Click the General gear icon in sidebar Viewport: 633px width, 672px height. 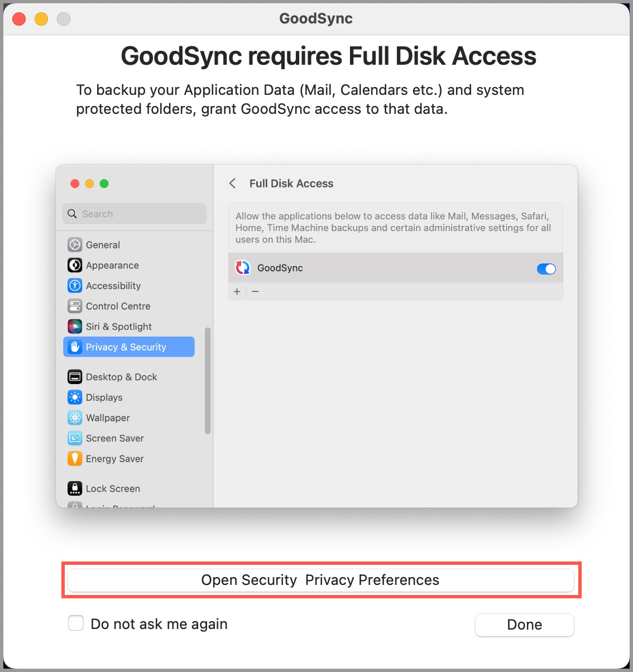[75, 244]
